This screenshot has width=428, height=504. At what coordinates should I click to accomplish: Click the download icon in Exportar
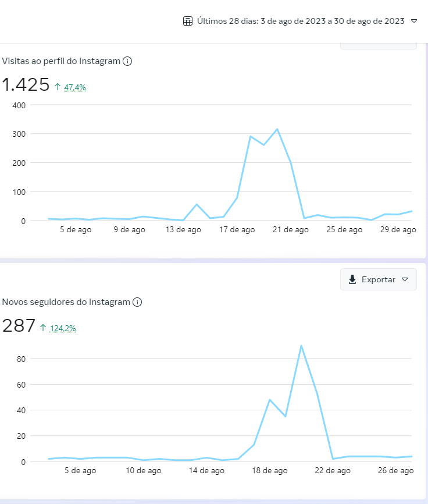point(352,279)
